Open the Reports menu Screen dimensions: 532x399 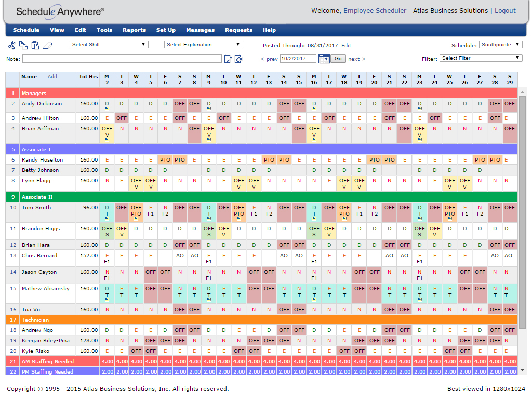pyautogui.click(x=135, y=30)
